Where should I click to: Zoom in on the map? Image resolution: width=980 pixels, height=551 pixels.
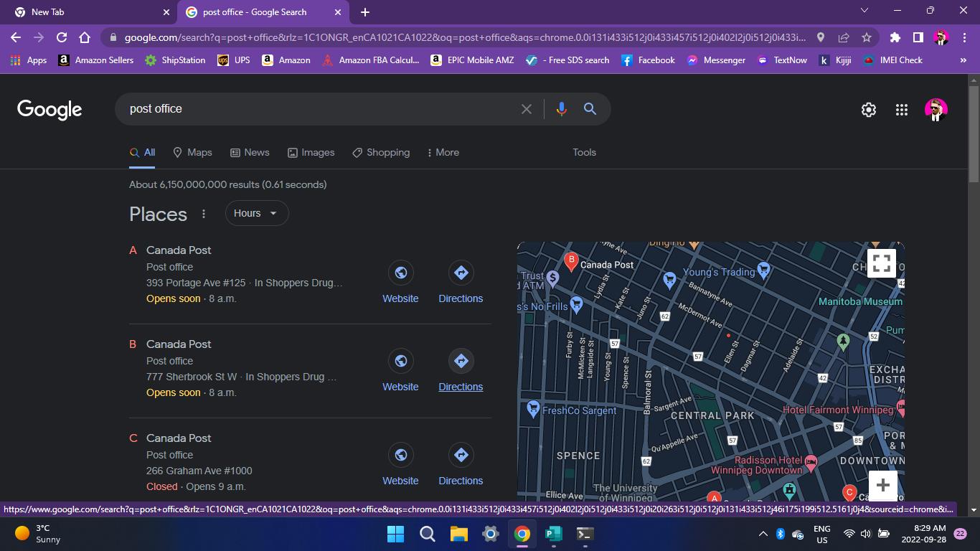pos(882,485)
